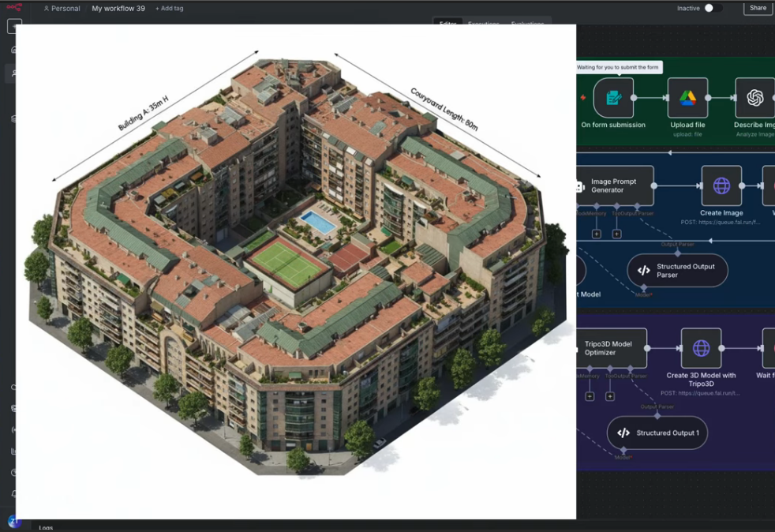Image resolution: width=775 pixels, height=532 pixels.
Task: Click the Structured Output Parser code icon
Action: 643,271
